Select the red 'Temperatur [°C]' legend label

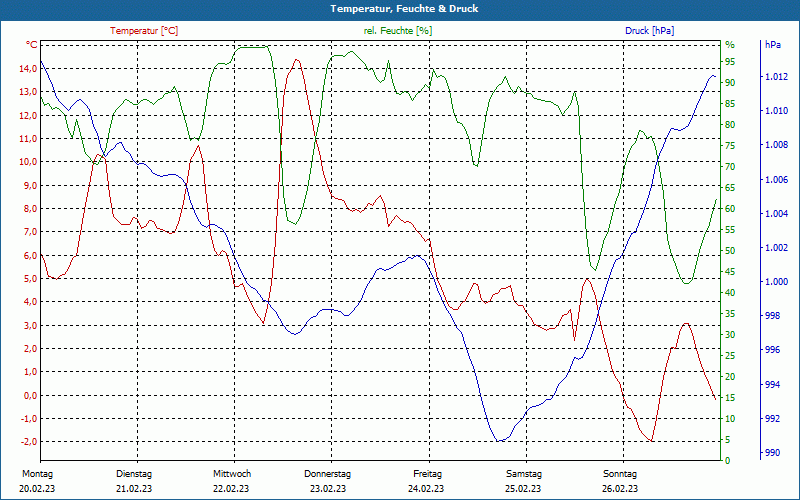coord(144,31)
